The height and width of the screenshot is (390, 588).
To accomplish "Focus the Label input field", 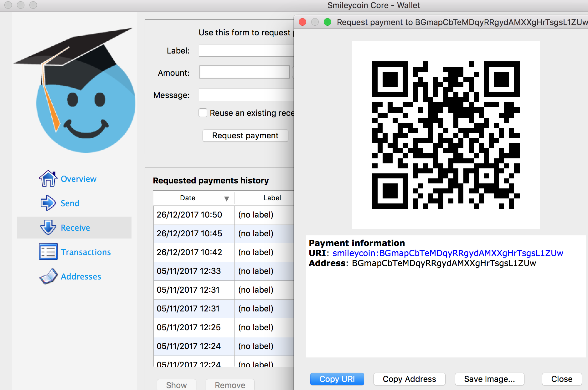I will (x=246, y=50).
